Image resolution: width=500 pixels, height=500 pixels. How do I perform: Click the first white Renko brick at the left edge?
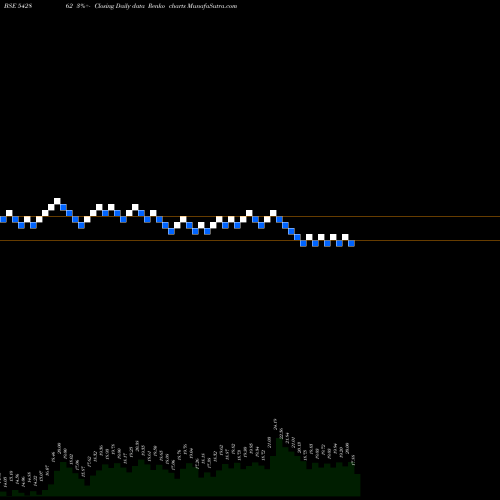pyautogui.click(x=9, y=213)
